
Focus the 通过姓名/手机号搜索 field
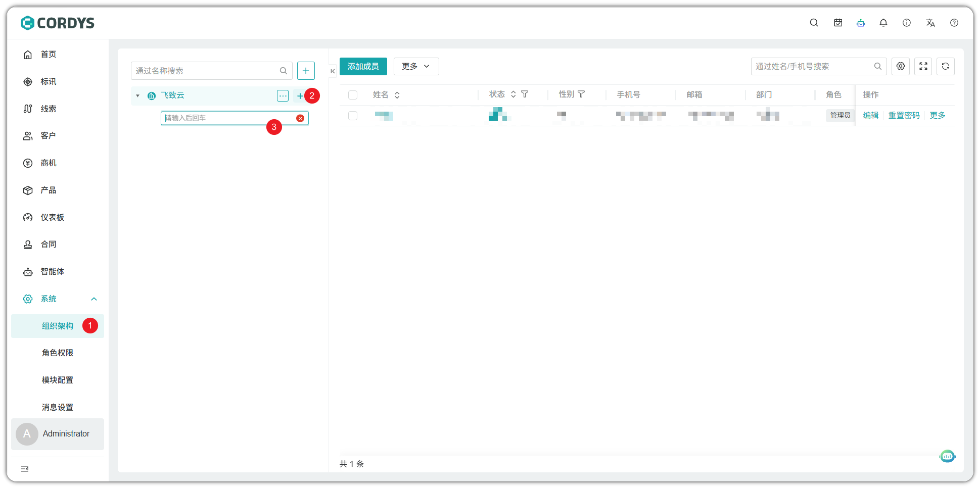tap(813, 66)
